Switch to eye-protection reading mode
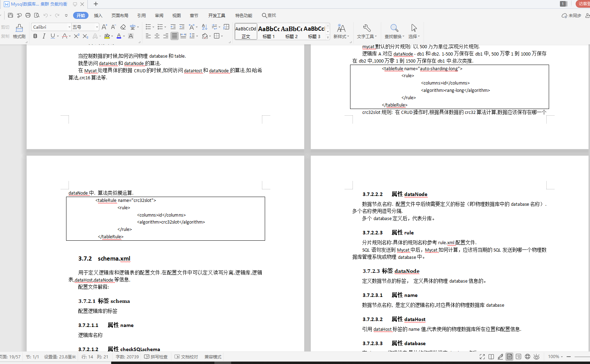The height and width of the screenshot is (364, 590). pos(536,357)
